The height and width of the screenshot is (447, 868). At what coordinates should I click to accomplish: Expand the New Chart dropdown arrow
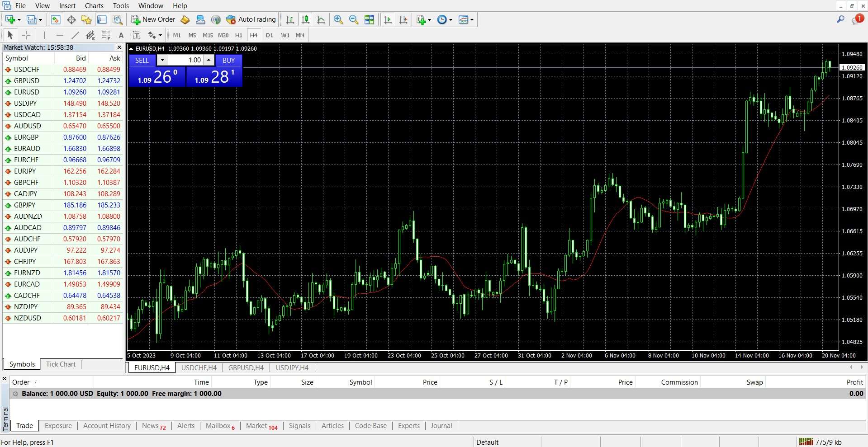pyautogui.click(x=19, y=20)
